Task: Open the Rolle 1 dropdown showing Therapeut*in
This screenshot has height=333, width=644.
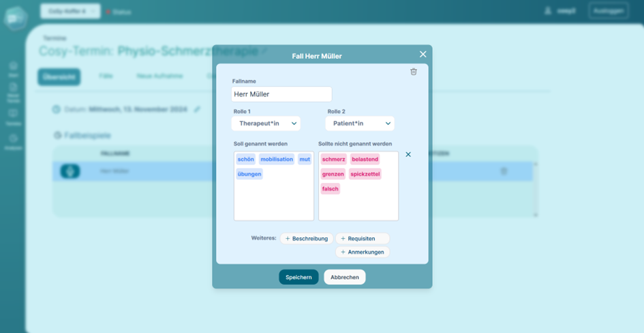Action: coord(266,124)
